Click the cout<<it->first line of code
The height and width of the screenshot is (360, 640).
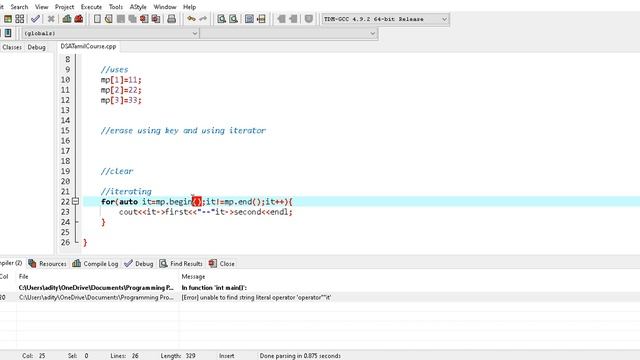coord(206,212)
